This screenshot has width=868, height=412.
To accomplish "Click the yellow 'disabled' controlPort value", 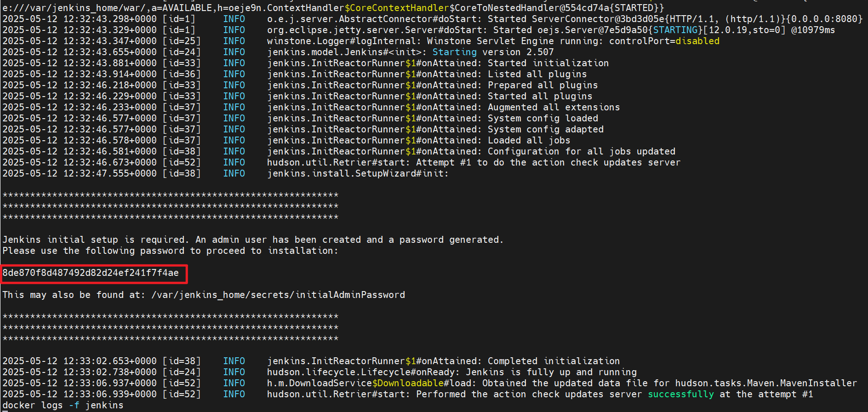I will [x=697, y=41].
